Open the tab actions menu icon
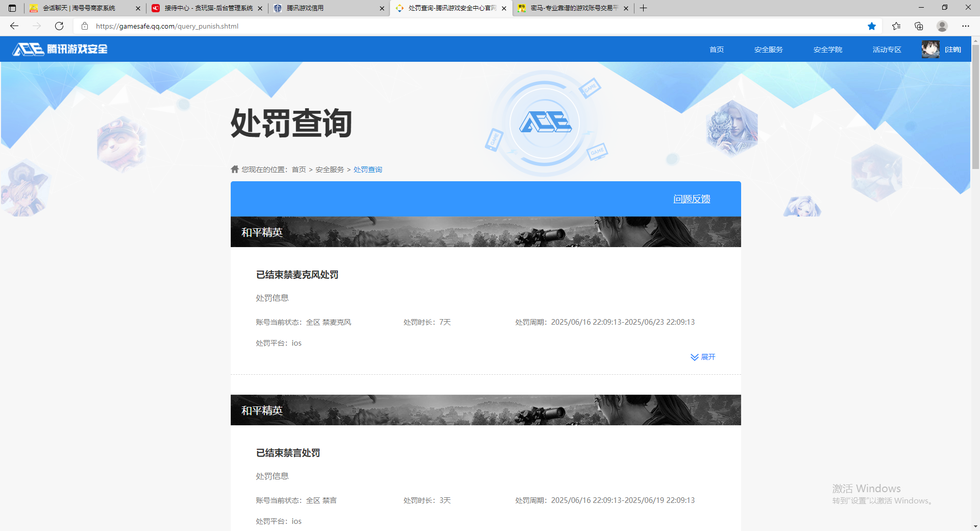Screen dimensions: 980x531 (12, 8)
